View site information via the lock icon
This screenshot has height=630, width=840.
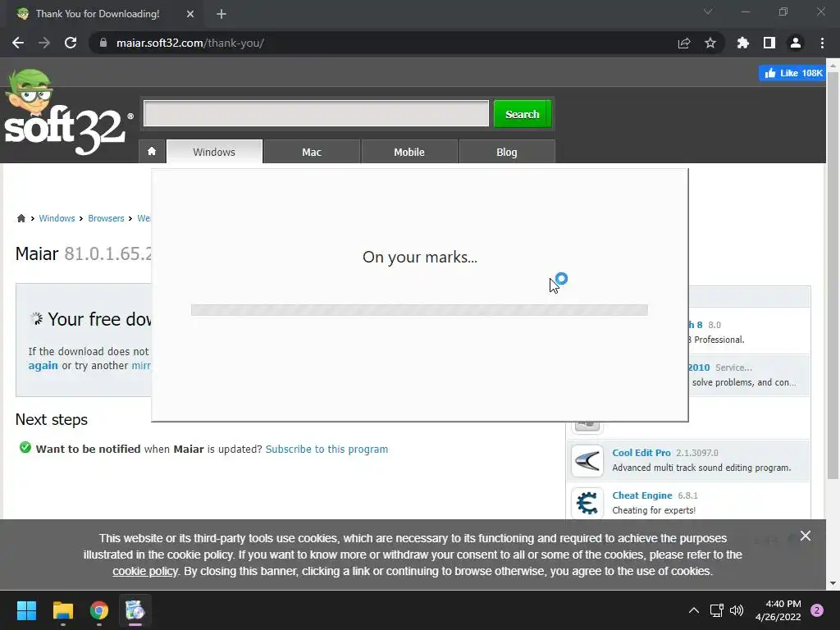click(x=103, y=43)
